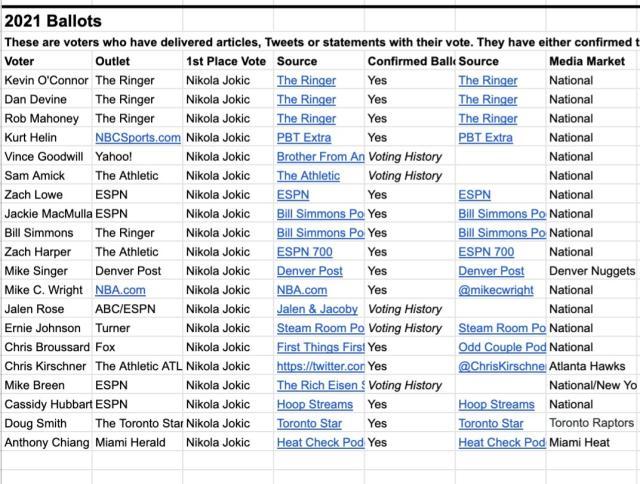Select the 2021 Ballots title cell

(53, 21)
